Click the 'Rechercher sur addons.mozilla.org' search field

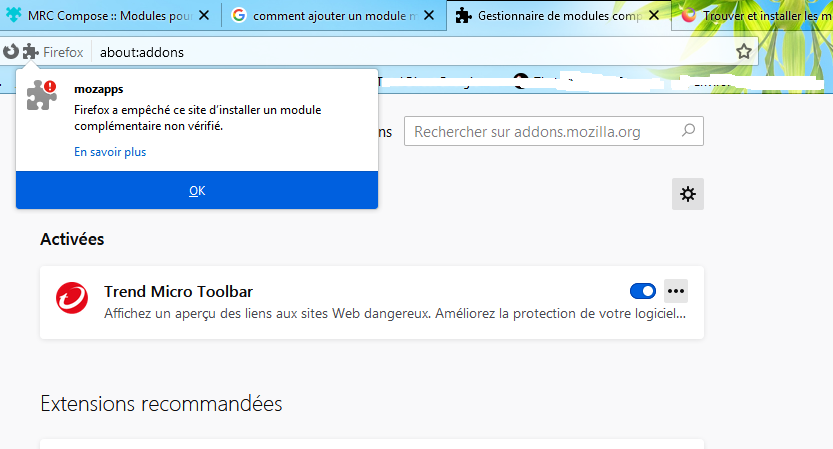(x=554, y=131)
